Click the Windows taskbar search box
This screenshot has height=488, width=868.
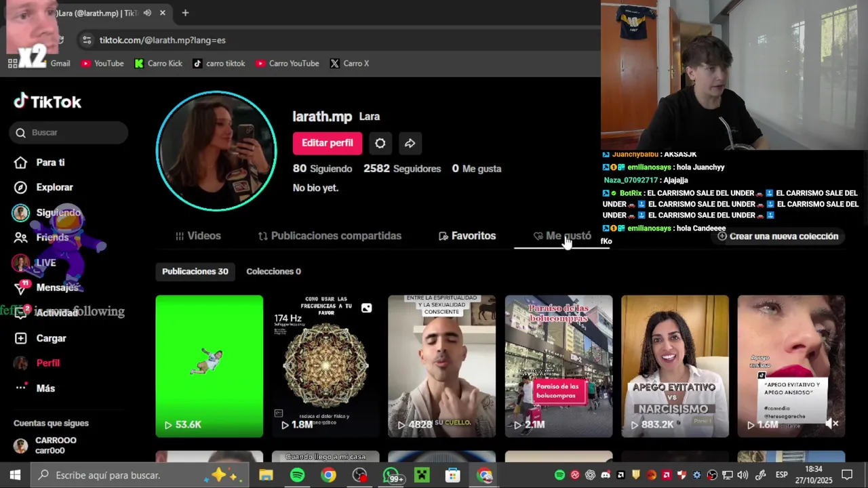[x=141, y=475]
